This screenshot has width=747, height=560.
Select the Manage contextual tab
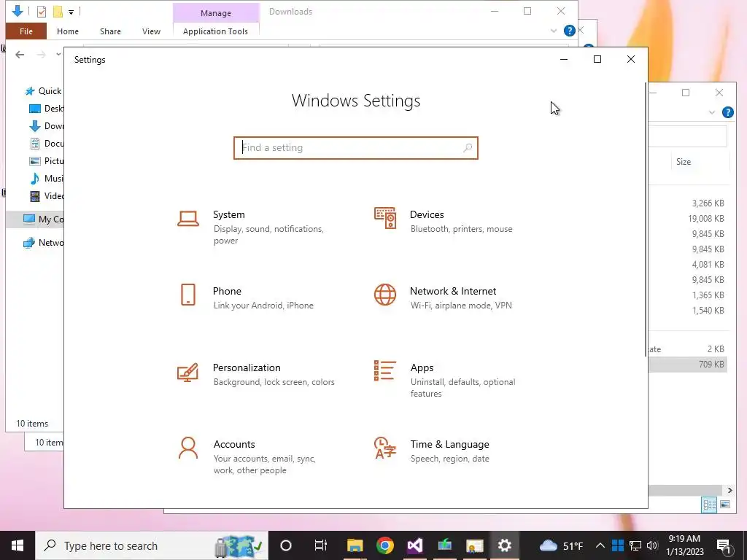[216, 13]
